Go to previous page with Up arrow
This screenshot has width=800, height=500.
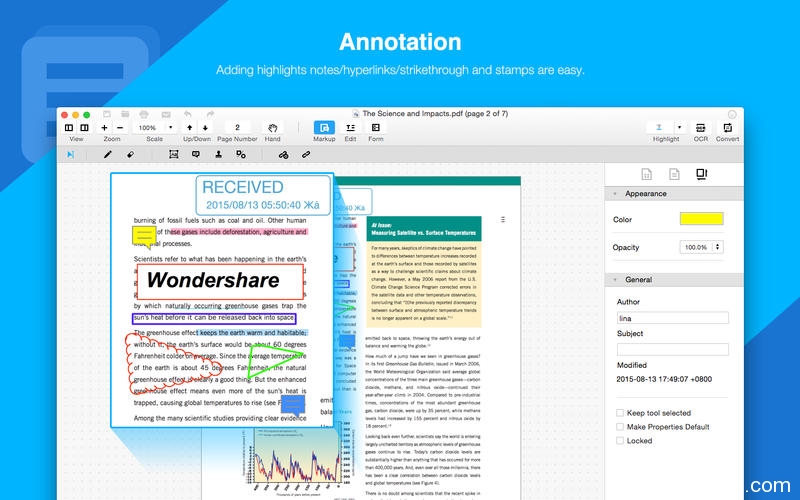pos(189,128)
